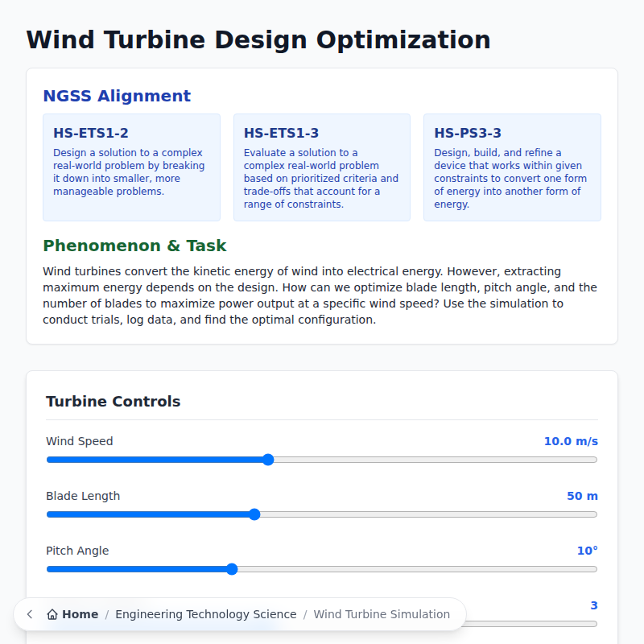This screenshot has height=644, width=644.
Task: Click the 10° pitch angle value
Action: (588, 550)
